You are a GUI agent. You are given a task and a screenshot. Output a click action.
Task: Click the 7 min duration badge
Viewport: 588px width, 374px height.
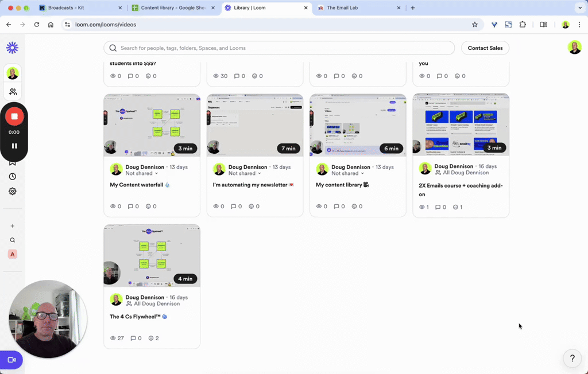tap(288, 149)
